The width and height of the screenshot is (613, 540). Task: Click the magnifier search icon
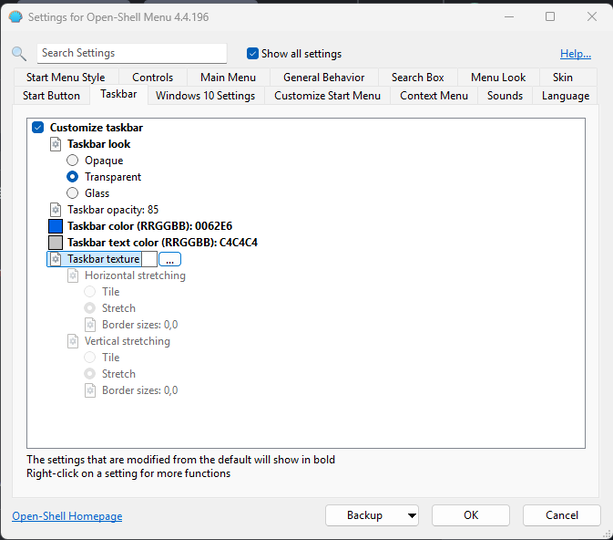click(19, 53)
